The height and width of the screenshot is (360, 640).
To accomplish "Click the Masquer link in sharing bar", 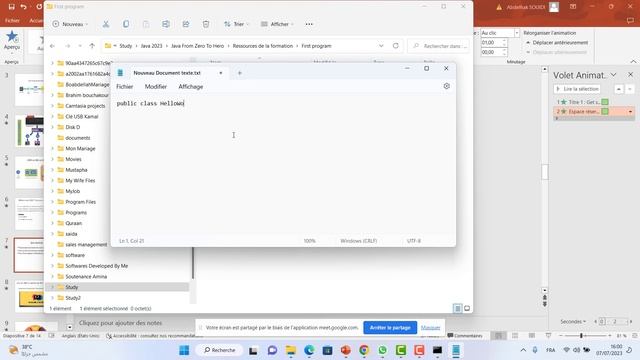I will 430,328.
